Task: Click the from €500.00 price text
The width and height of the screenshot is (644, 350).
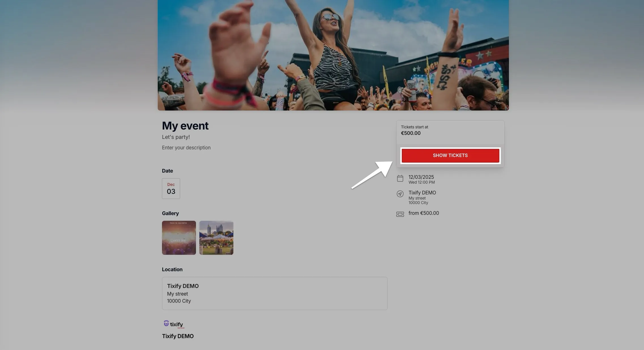Action: tap(424, 213)
